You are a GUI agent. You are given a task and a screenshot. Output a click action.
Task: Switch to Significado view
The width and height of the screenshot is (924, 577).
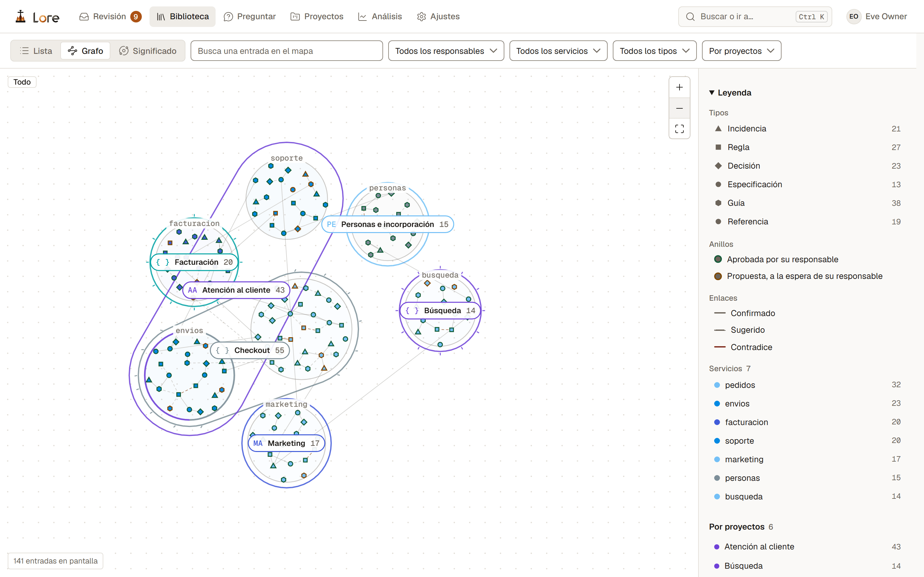click(x=147, y=51)
